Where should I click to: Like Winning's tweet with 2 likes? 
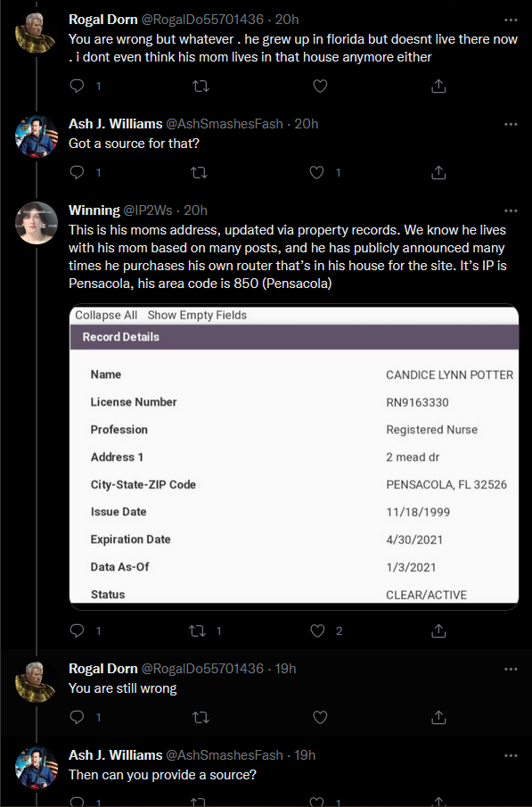point(317,630)
